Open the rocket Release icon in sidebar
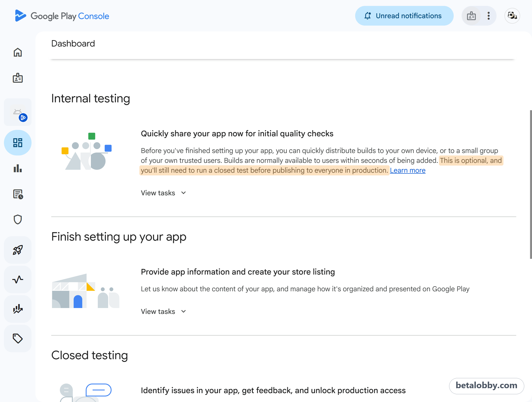 point(18,250)
